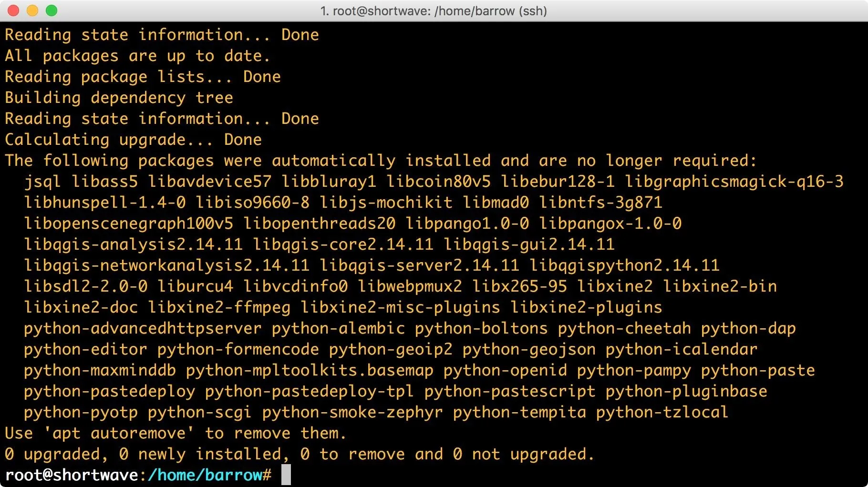Viewport: 868px width, 487px height.
Task: Click package name 'libass5'
Action: click(105, 182)
